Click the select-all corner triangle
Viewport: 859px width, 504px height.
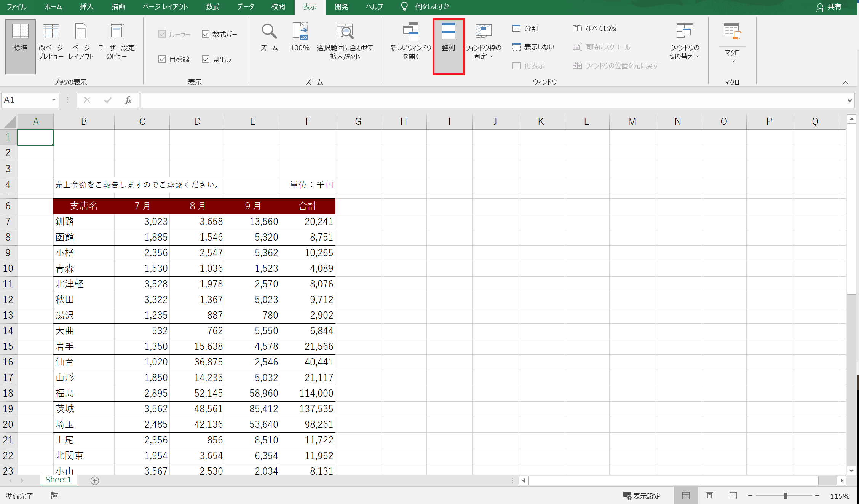coord(10,122)
